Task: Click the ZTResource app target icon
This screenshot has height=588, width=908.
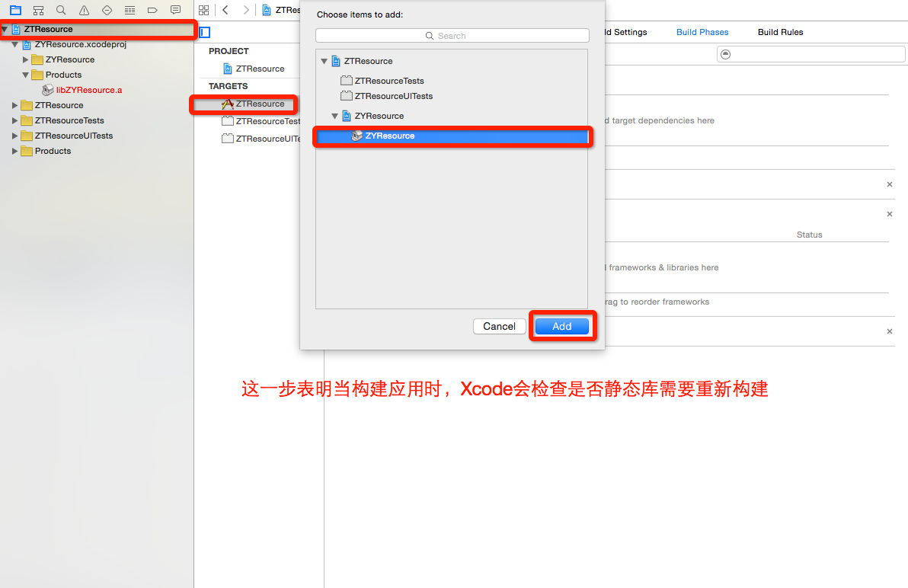Action: [228, 104]
